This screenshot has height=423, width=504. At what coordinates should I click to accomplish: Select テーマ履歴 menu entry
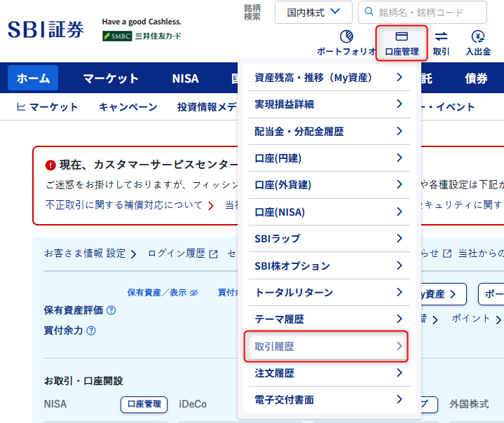point(329,319)
